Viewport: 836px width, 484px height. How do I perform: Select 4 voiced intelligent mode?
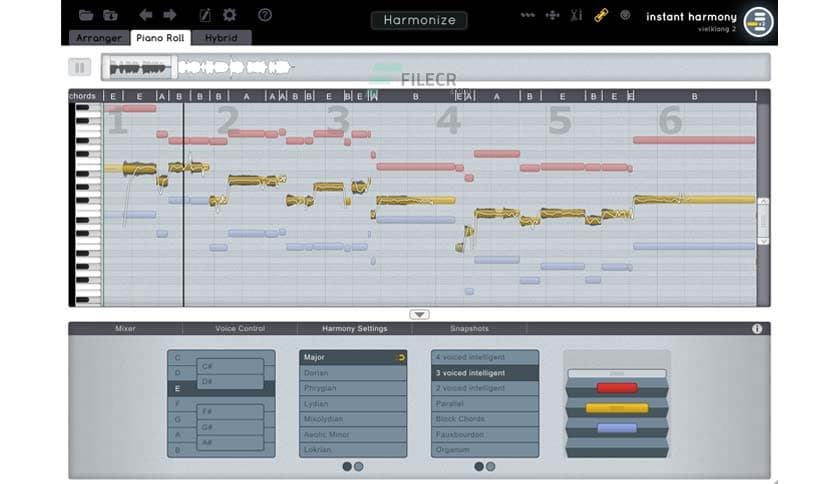485,357
